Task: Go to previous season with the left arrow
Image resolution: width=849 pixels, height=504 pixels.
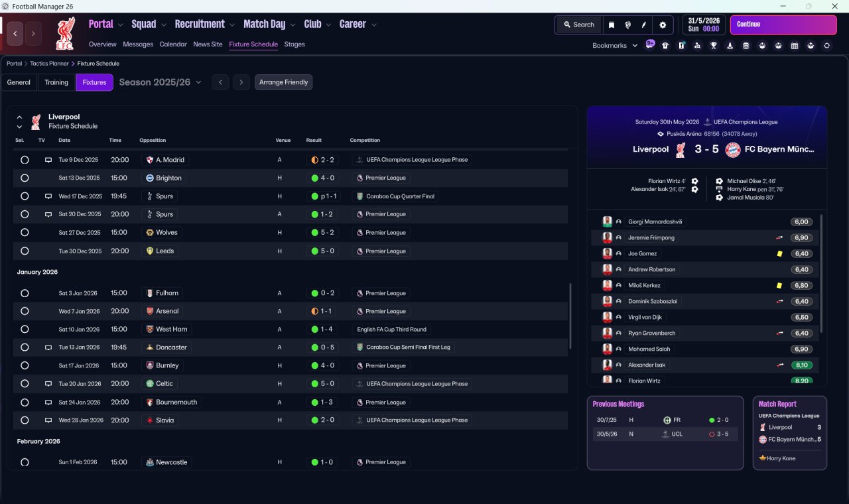Action: click(220, 82)
